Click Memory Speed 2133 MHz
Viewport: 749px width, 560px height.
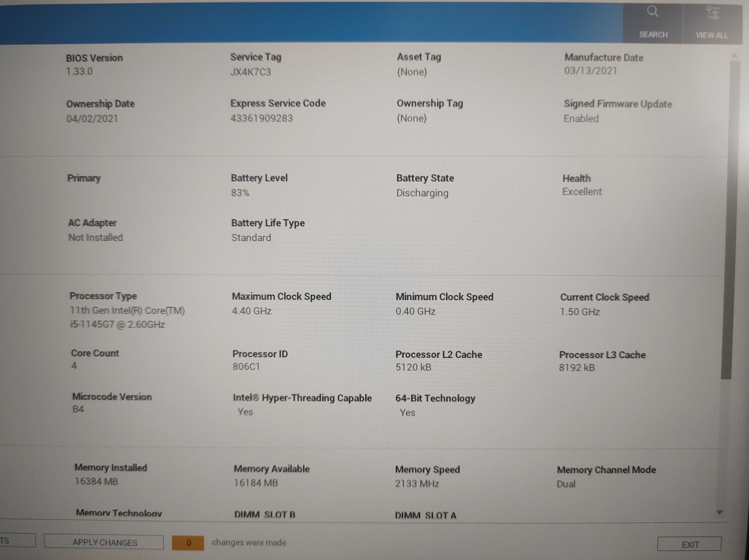[x=417, y=484]
